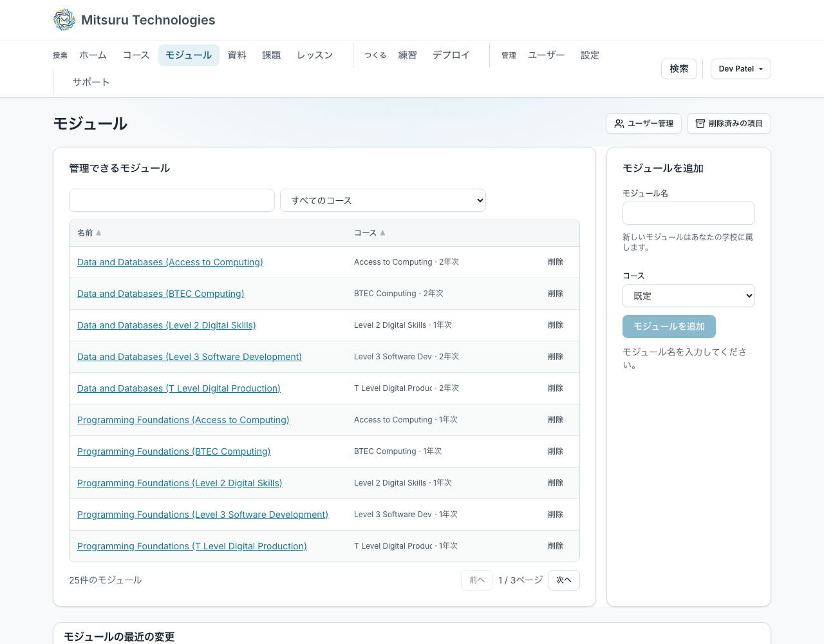Open Data and Databases (Level 3 Software Development)
This screenshot has width=824, height=644.
[x=189, y=357]
